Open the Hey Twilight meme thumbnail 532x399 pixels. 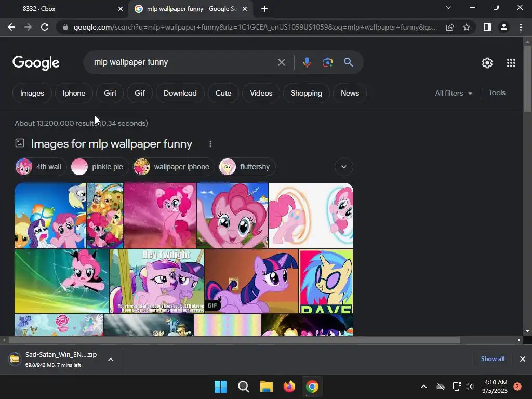point(156,281)
